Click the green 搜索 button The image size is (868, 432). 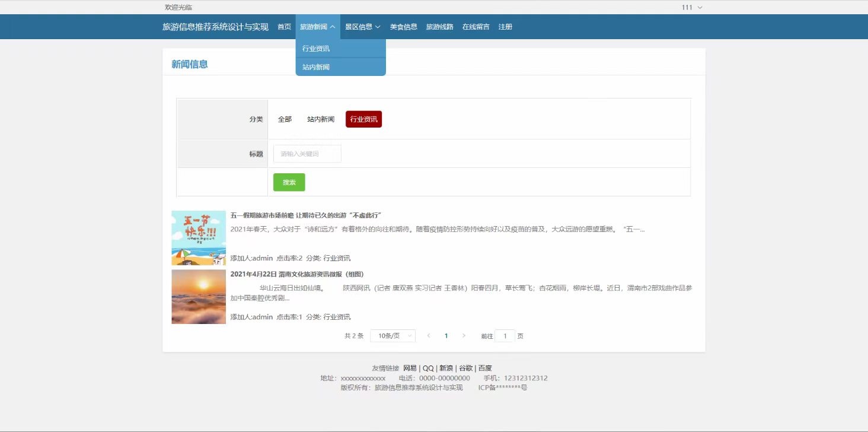tap(289, 182)
